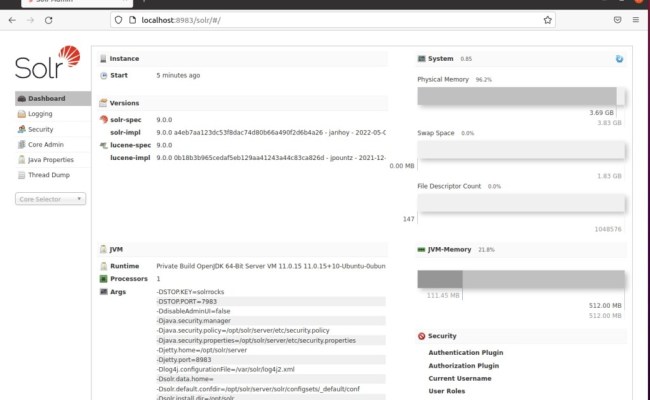Click the Authorization Plugin label
650x400 pixels.
point(464,366)
